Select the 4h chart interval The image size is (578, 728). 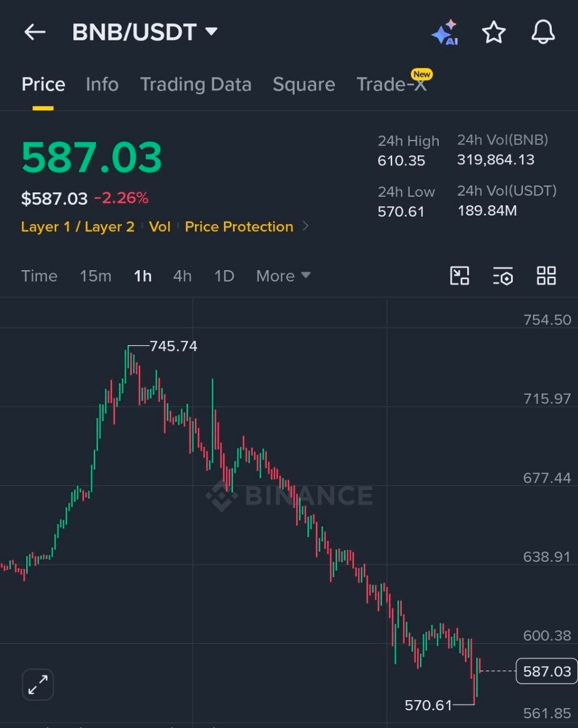tap(182, 276)
